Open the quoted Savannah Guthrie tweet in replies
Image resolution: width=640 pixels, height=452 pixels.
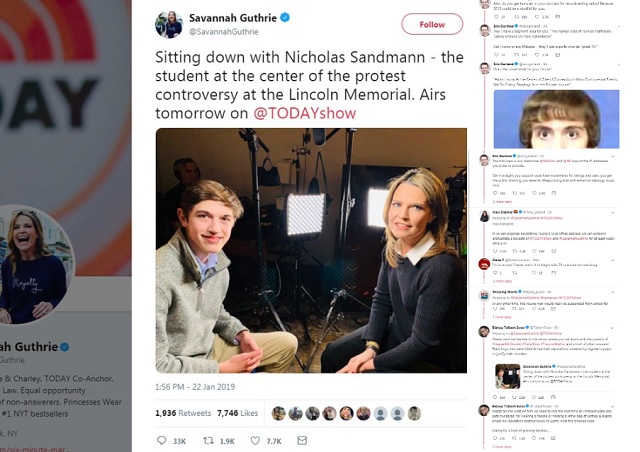(556, 377)
